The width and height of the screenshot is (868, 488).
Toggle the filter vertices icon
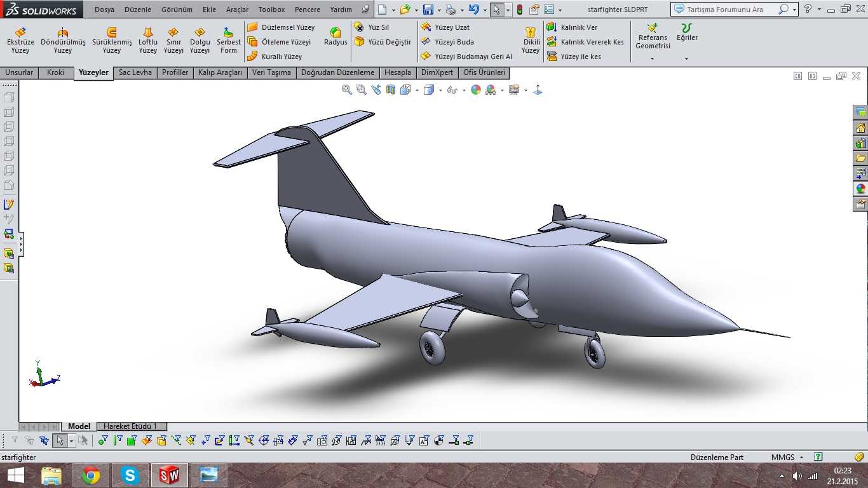point(102,440)
